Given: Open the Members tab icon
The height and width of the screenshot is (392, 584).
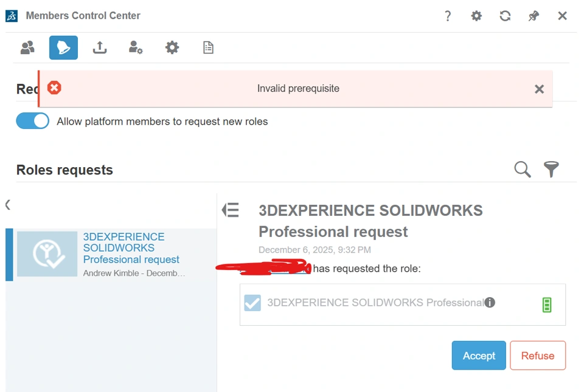Looking at the screenshot, I should click(27, 47).
